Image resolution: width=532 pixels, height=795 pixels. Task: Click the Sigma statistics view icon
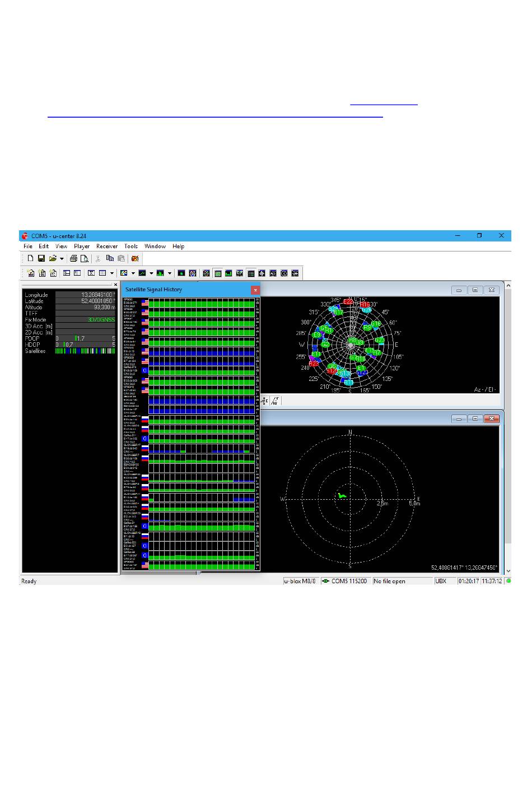[91, 273]
